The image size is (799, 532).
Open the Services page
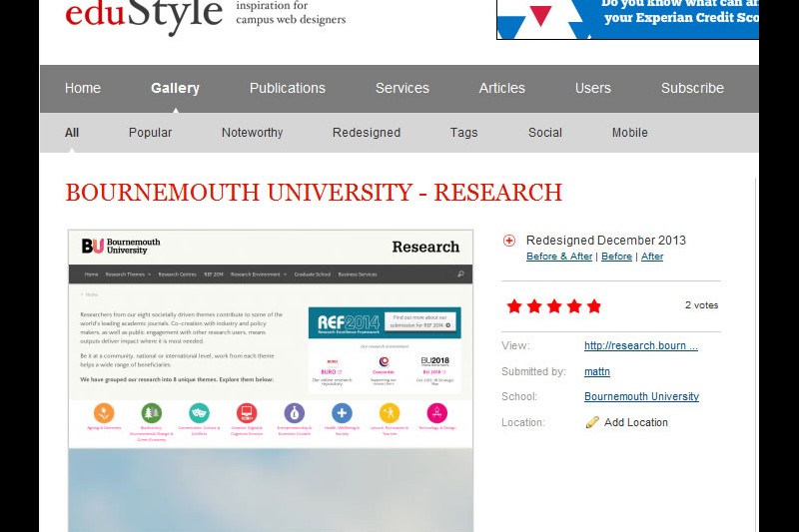click(402, 88)
